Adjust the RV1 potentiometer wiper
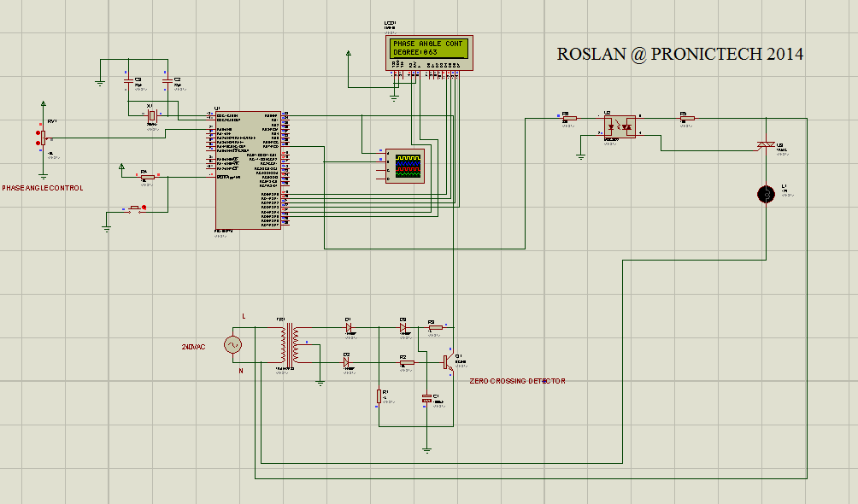The height and width of the screenshot is (504, 858). click(x=43, y=137)
